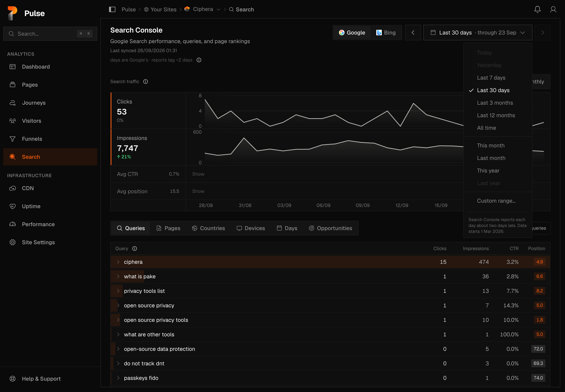Toggle the Clicks metric card

point(148,111)
